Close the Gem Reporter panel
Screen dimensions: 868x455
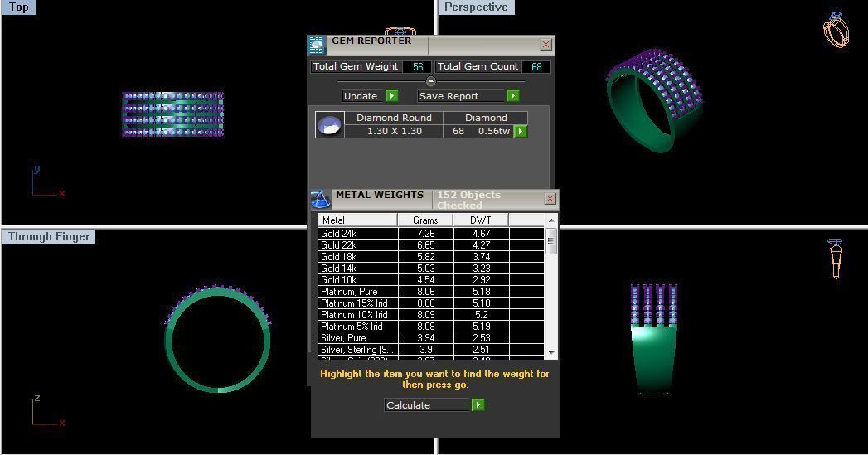[x=546, y=44]
